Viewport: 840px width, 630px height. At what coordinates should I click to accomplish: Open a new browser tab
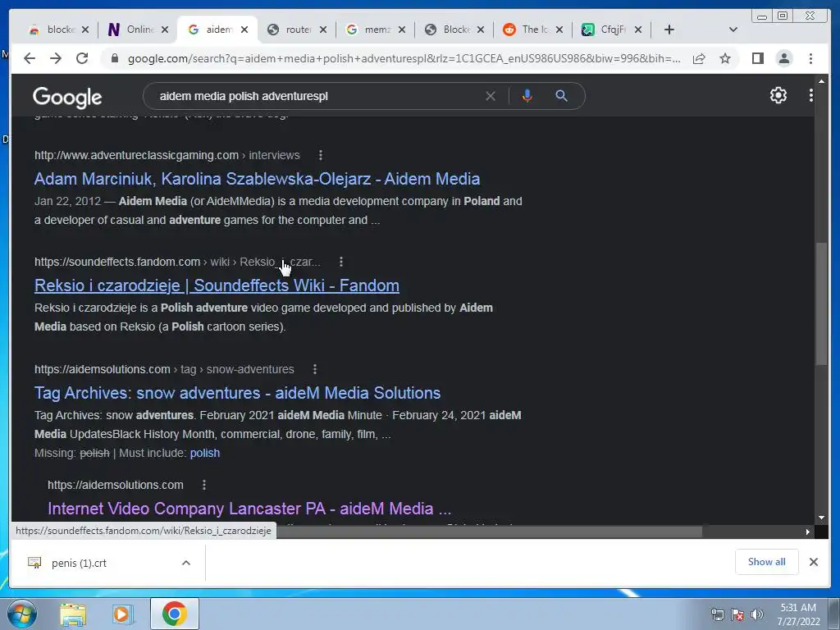coord(669,30)
